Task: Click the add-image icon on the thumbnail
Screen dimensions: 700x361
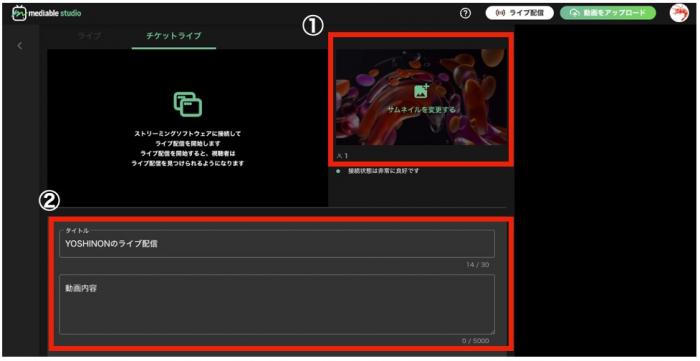Action: tap(421, 90)
